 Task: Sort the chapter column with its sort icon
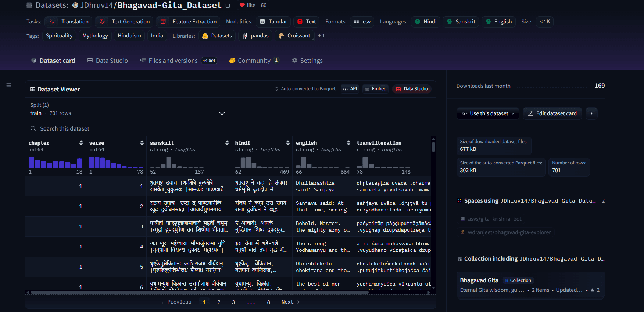81,143
